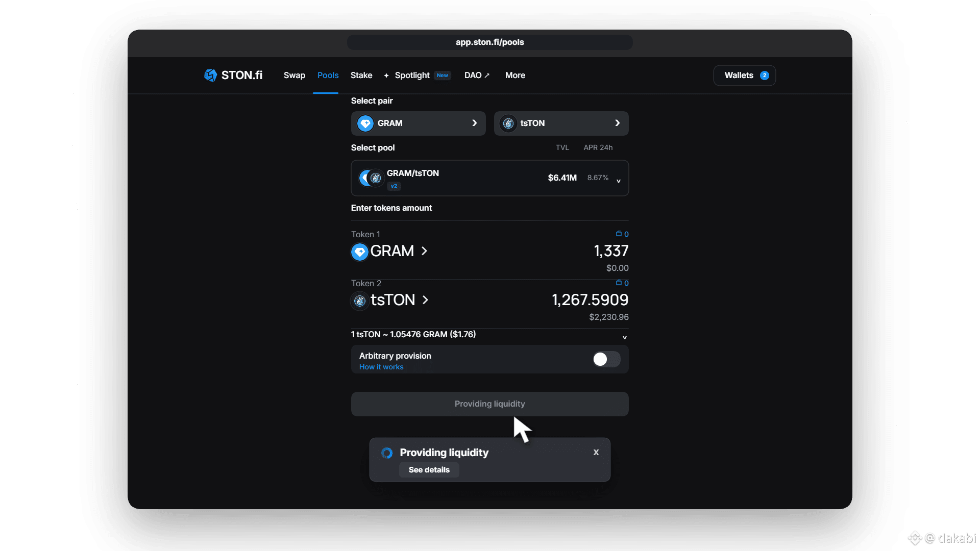Click See details in the notification
This screenshot has width=980, height=551.
pos(429,470)
